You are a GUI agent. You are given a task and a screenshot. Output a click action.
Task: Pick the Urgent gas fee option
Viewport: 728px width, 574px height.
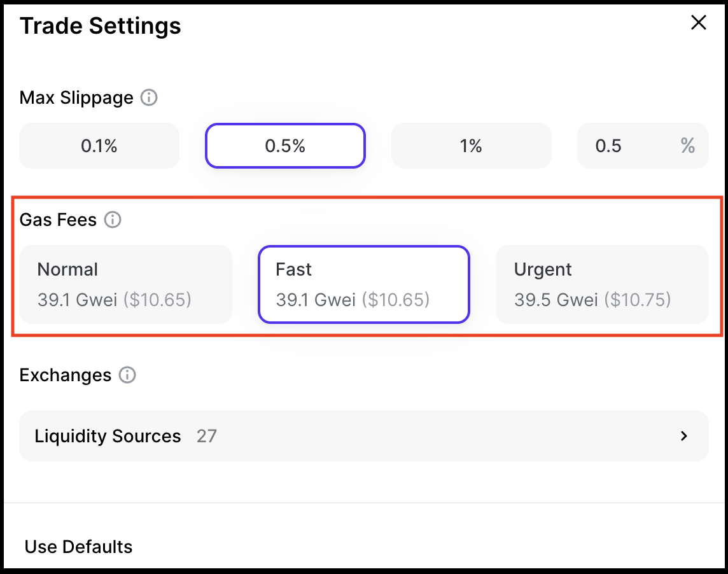pos(601,284)
